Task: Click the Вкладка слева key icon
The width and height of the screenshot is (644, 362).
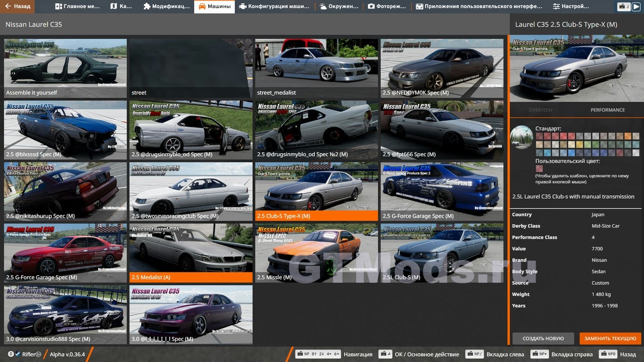Action: click(474, 354)
